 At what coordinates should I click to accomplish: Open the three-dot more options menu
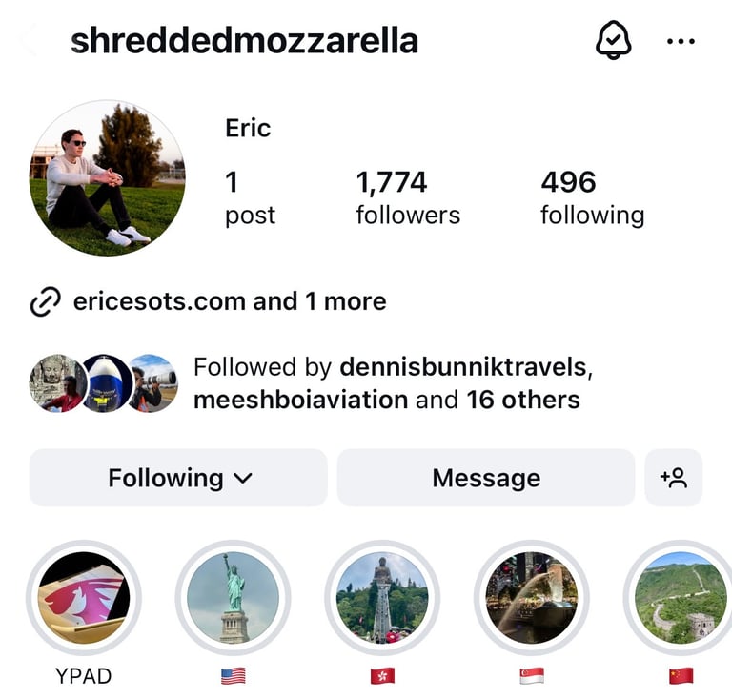[681, 42]
